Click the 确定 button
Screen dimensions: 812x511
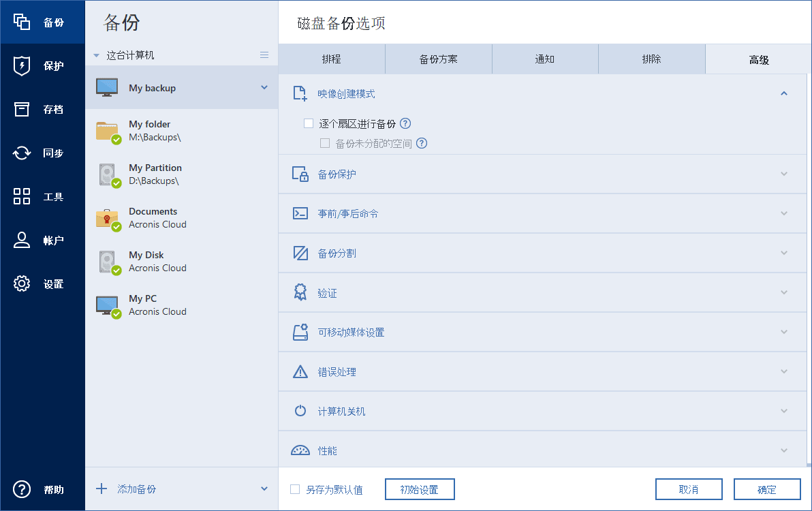(x=766, y=489)
